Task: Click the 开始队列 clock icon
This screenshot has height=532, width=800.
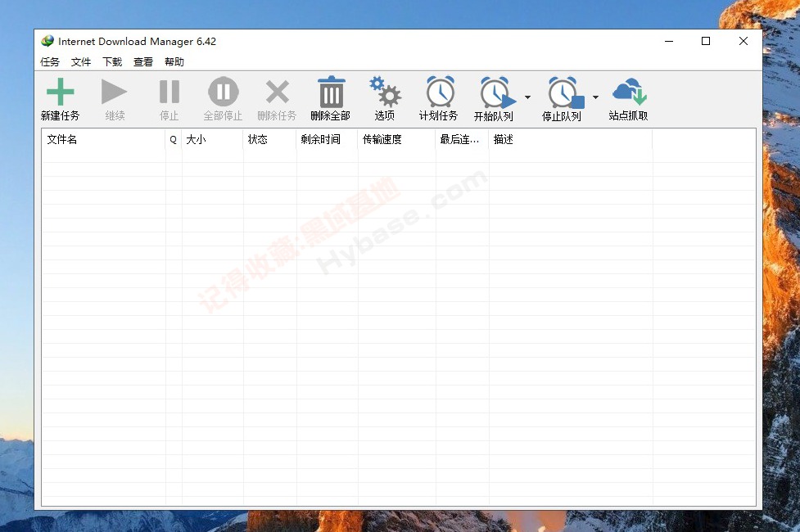Action: click(x=498, y=92)
